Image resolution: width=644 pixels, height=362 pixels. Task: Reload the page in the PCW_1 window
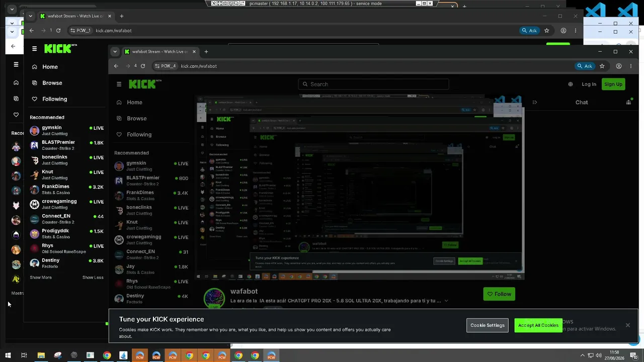(x=58, y=30)
